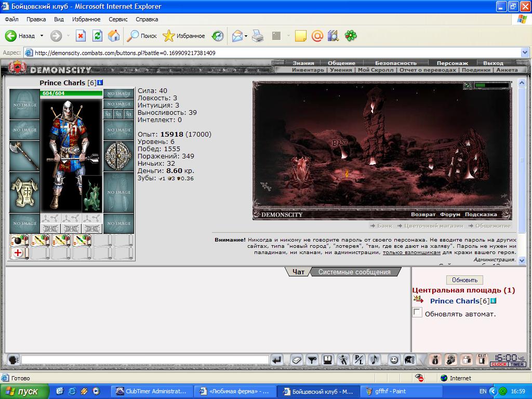Expand the Назад button history arrow

(x=42, y=36)
